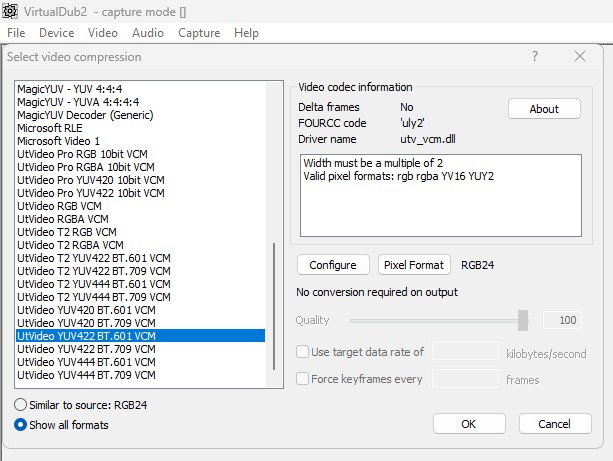Enable Use target data rate checkbox
The width and height of the screenshot is (613, 461).
(303, 352)
